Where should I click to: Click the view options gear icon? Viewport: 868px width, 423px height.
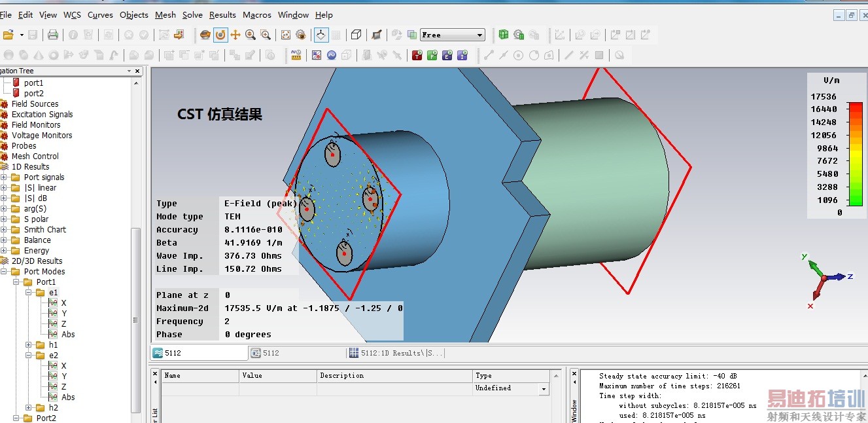[301, 35]
